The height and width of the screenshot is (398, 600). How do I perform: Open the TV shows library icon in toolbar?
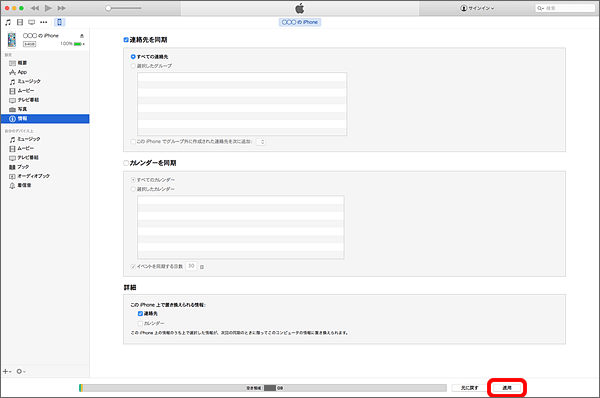point(31,22)
